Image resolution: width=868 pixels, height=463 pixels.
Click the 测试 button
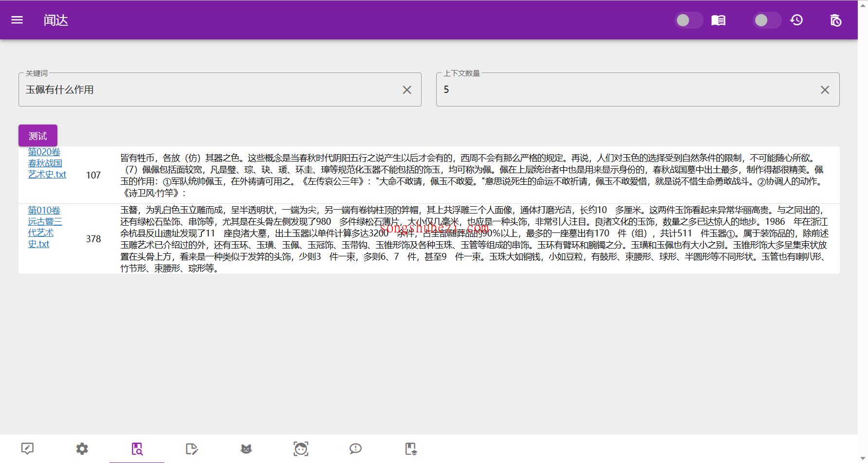click(38, 136)
